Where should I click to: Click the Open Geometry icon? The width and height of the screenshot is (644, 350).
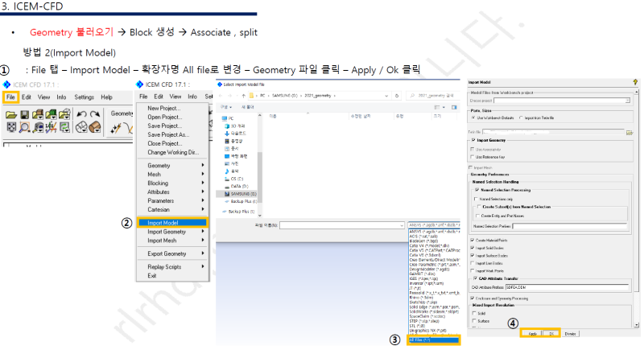pyautogui.click(x=38, y=114)
